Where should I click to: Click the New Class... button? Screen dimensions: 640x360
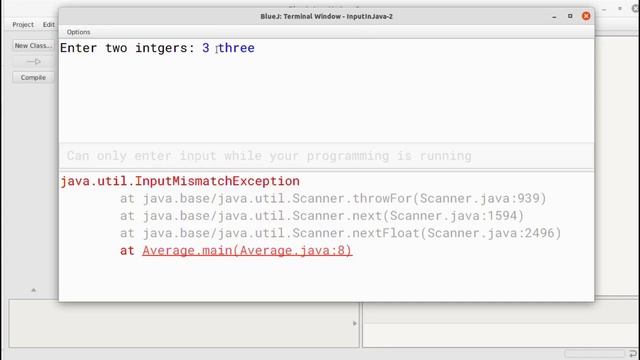click(33, 46)
